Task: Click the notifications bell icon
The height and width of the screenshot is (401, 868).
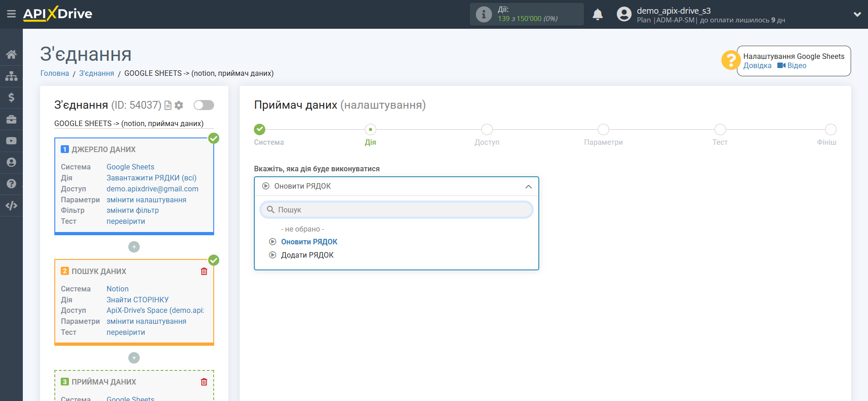Action: (x=597, y=15)
